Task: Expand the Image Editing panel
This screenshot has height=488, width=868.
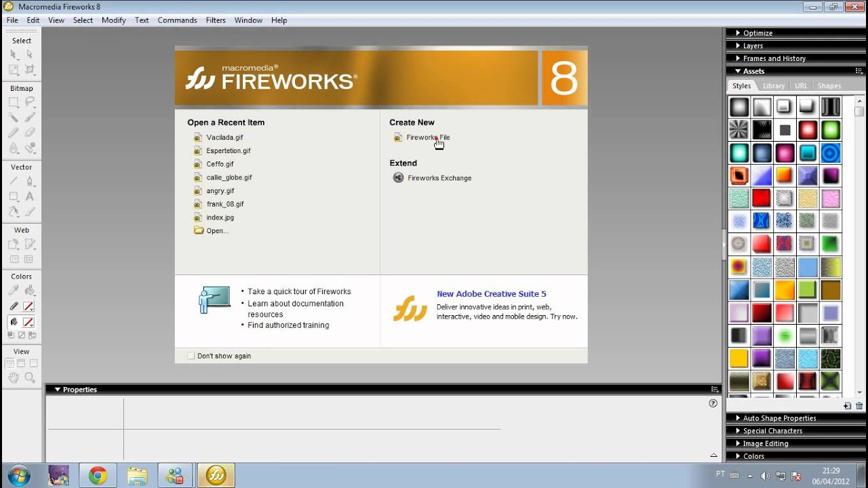Action: (765, 444)
